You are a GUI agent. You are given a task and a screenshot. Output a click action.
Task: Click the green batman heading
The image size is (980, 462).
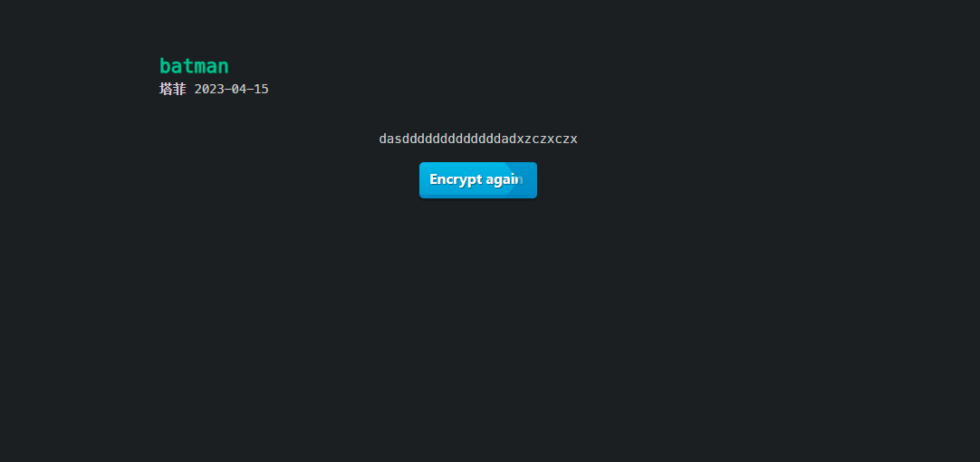click(x=195, y=65)
